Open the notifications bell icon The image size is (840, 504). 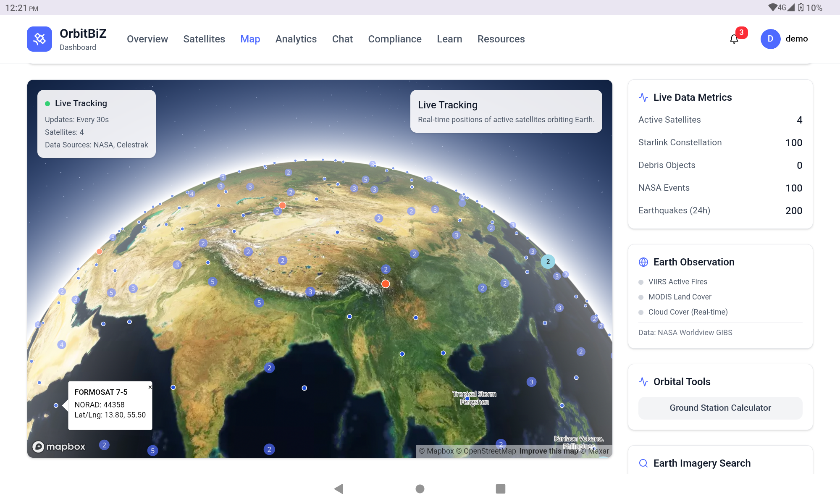734,39
